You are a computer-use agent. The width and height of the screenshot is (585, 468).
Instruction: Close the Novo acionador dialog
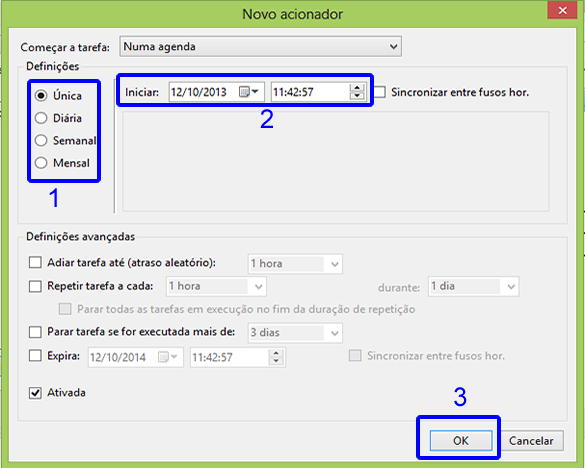pos(562,10)
